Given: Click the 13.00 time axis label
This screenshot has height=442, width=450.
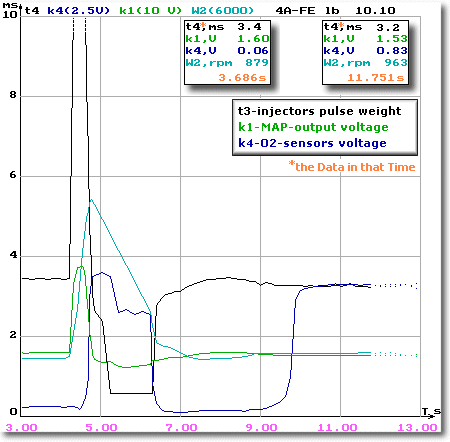Looking at the screenshot, I should [417, 427].
